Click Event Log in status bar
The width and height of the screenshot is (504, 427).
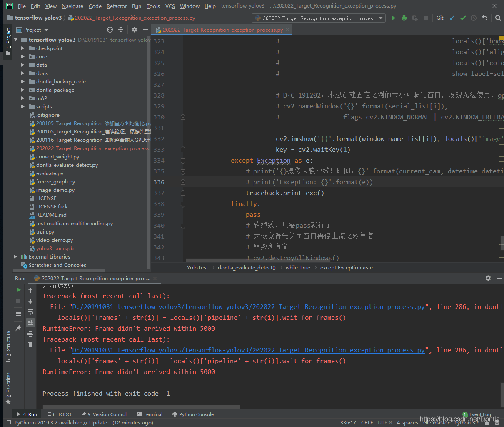click(x=477, y=414)
